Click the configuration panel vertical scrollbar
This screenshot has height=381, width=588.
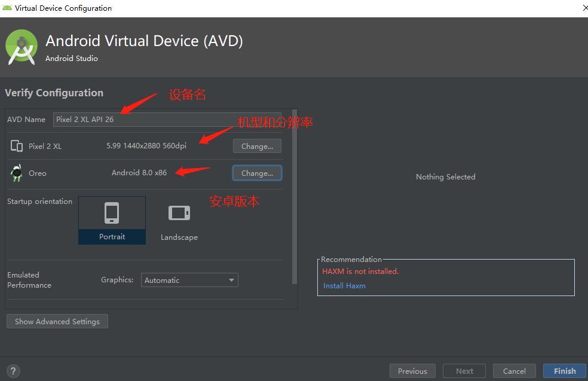pyautogui.click(x=295, y=197)
